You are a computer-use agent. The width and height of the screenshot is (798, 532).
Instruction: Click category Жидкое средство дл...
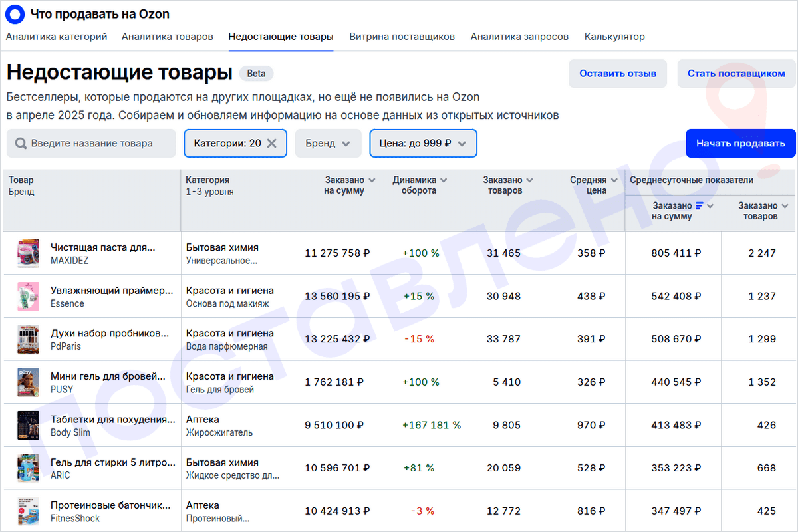click(x=233, y=475)
